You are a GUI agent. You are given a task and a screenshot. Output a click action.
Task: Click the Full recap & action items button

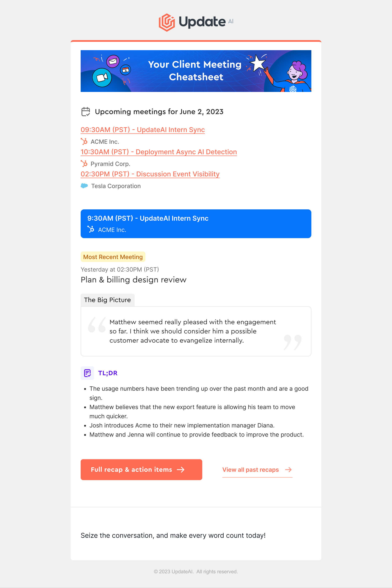141,470
